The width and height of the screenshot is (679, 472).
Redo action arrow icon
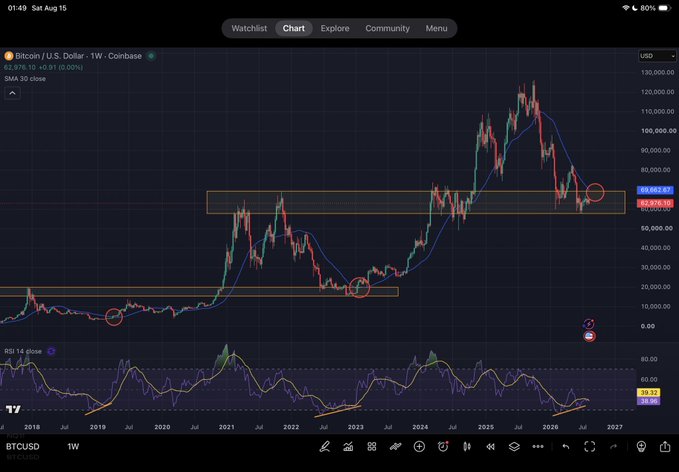tap(614, 446)
